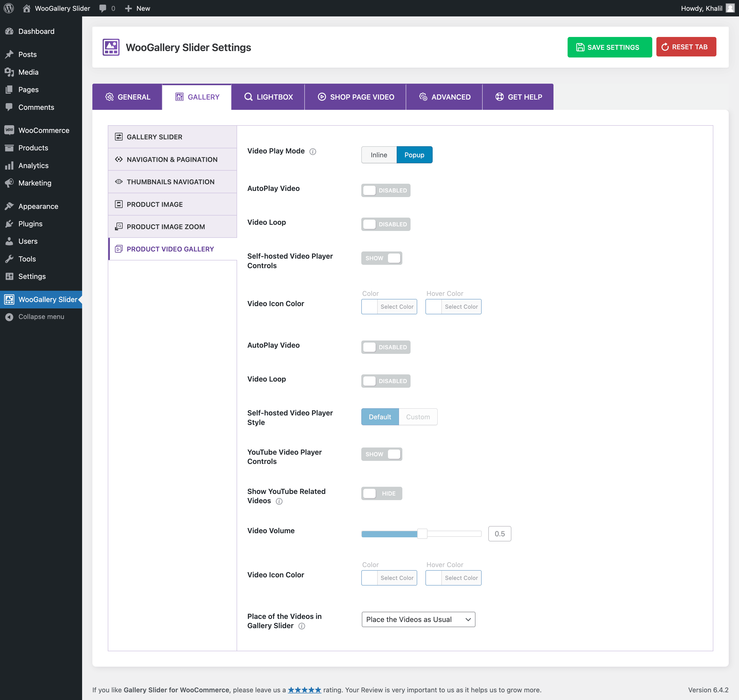Open Thumbnails Navigation section

(x=170, y=182)
